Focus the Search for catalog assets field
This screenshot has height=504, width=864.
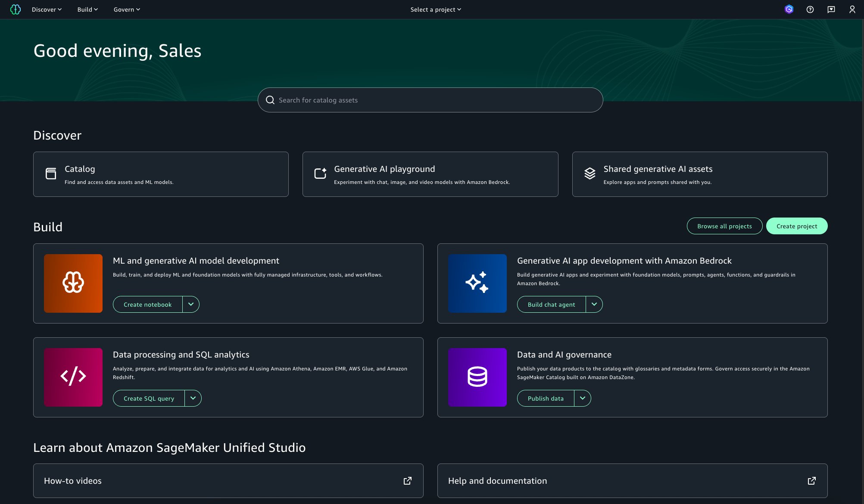pyautogui.click(x=430, y=100)
